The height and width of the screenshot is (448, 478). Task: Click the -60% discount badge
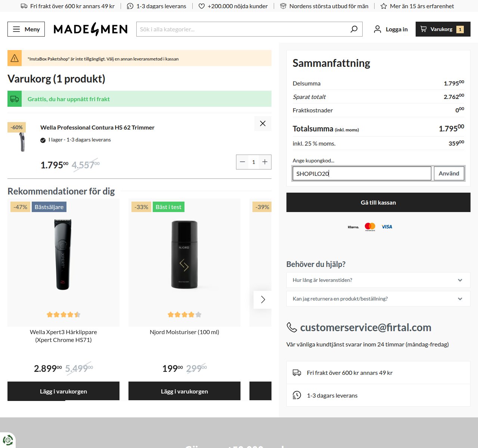coord(16,127)
